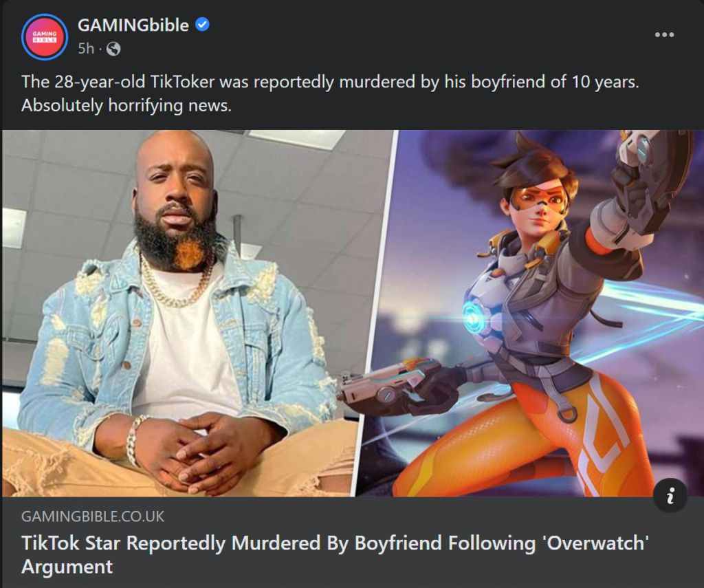
Task: Click Tracer's orange goggles in the artwork
Action: pyautogui.click(x=537, y=198)
